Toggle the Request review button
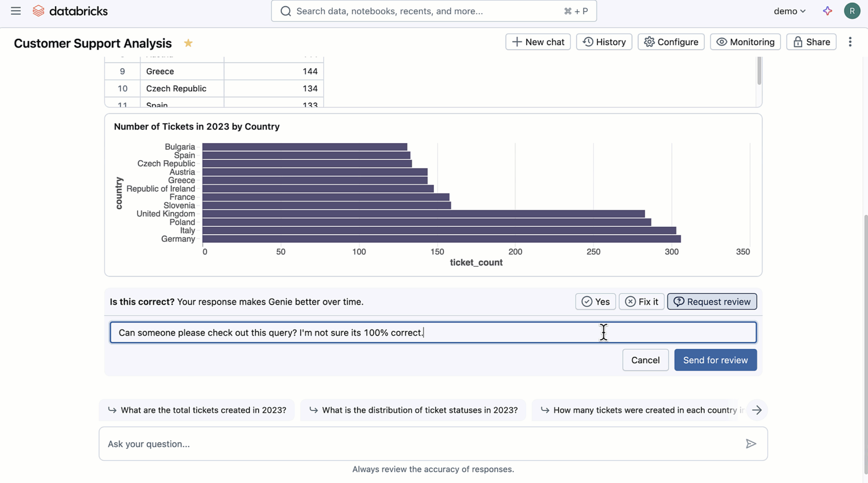 pyautogui.click(x=712, y=301)
